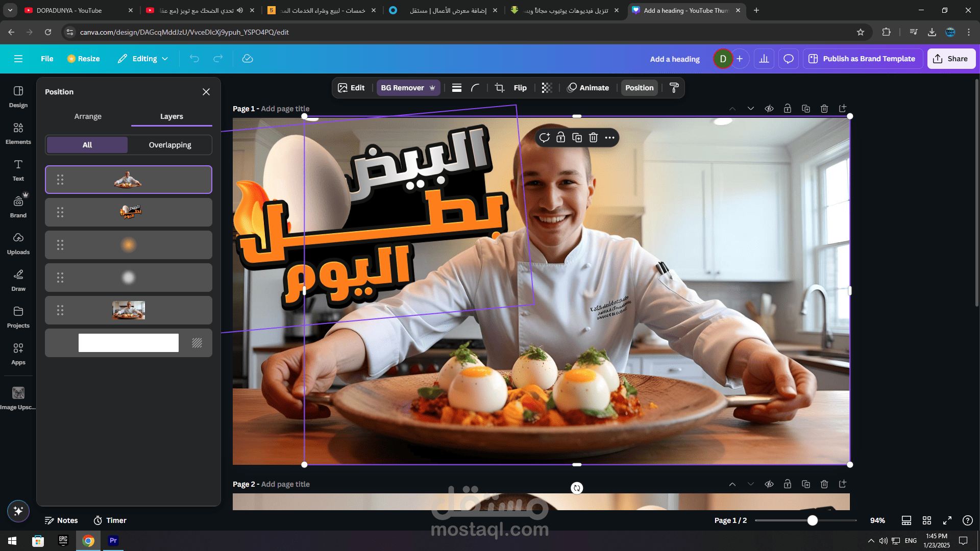Click the zoom level slider handle
This screenshot has width=980, height=551.
click(x=812, y=520)
